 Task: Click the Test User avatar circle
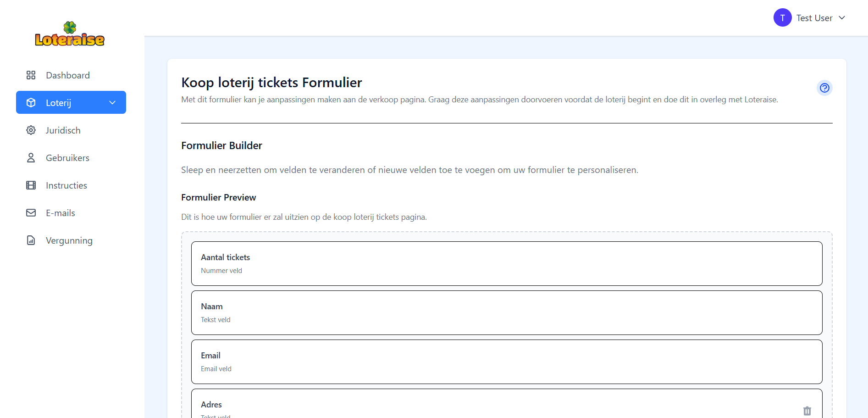(x=782, y=18)
